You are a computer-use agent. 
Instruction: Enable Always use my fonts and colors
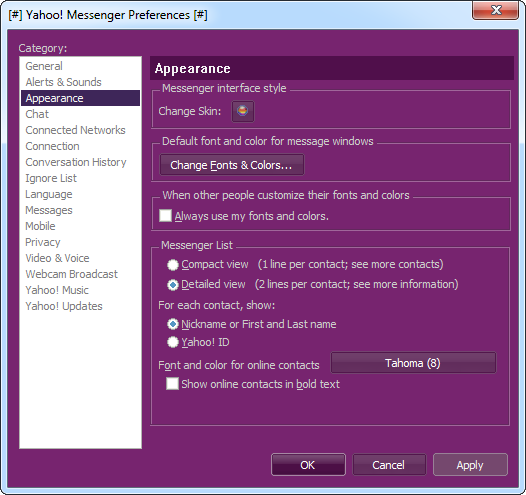pyautogui.click(x=165, y=216)
